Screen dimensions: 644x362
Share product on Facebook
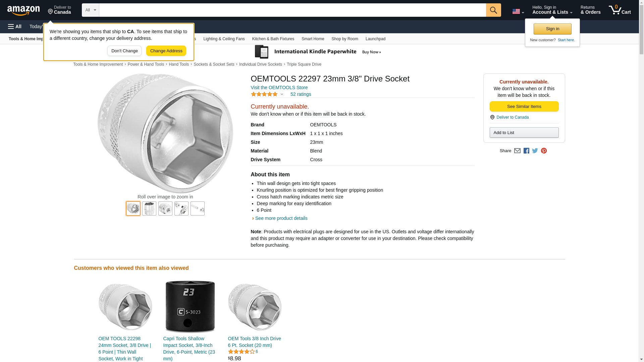point(526,151)
